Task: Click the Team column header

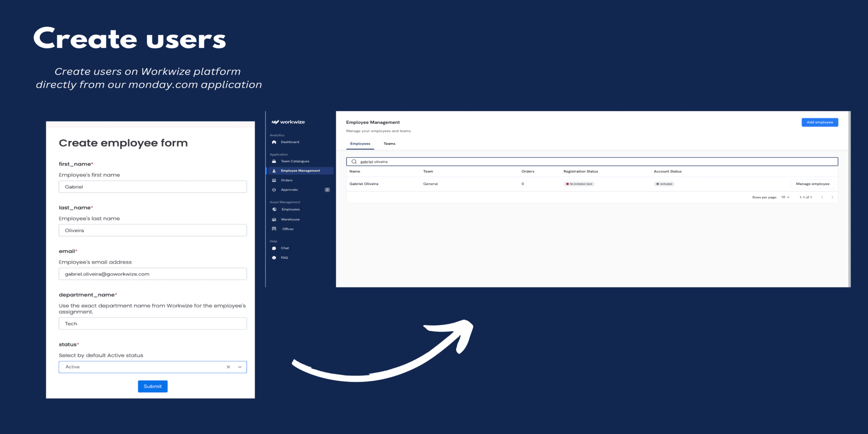Action: (x=428, y=171)
